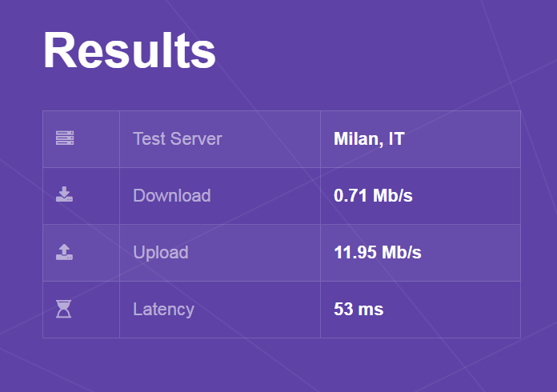
Task: Click the ms unit in Latency row
Action: [371, 309]
